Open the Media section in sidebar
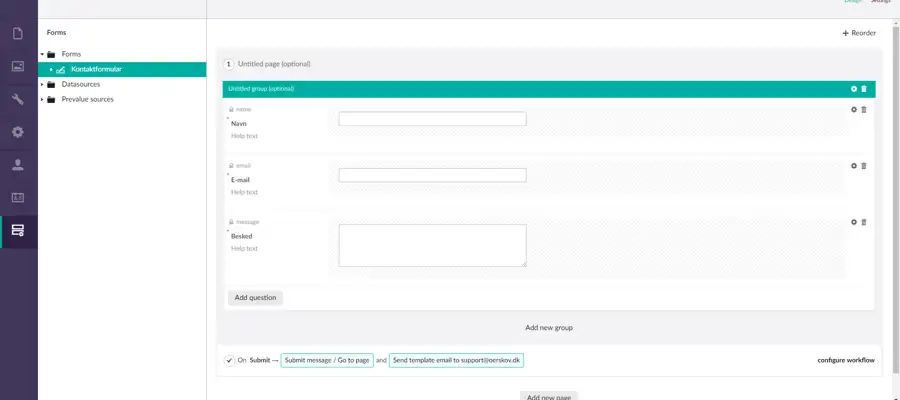The image size is (900, 400). click(x=18, y=67)
